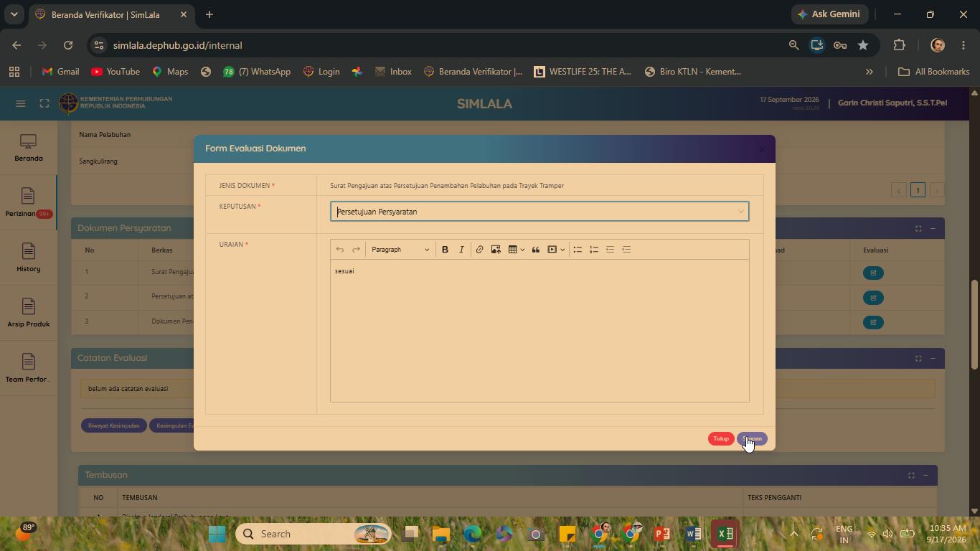980x551 pixels.
Task: Insert a link in the Uraian editor
Action: (479, 250)
